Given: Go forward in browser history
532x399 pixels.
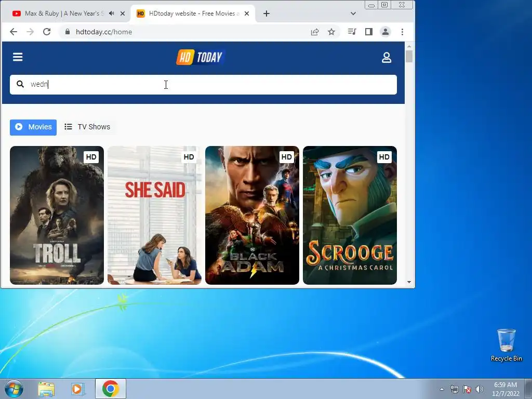Looking at the screenshot, I should point(30,32).
